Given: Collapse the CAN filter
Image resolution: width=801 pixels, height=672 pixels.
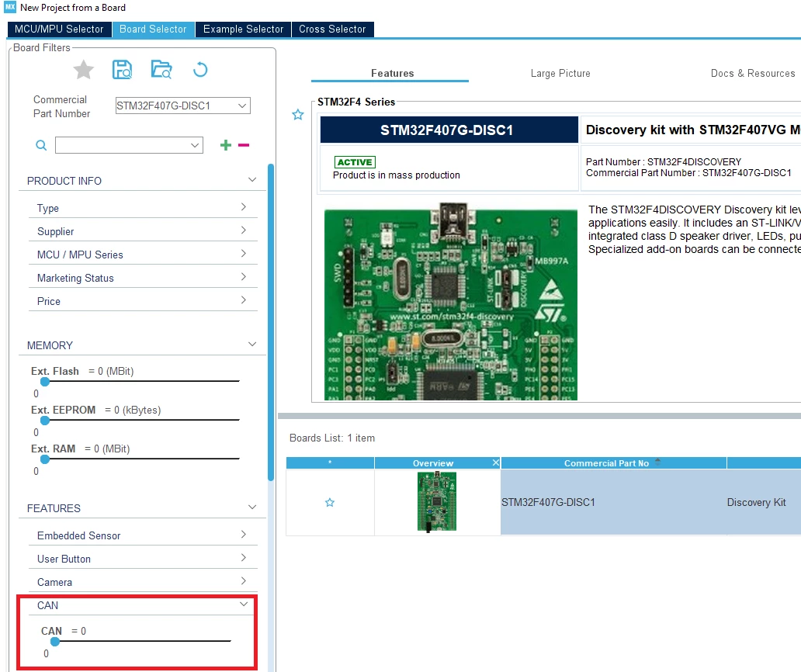Looking at the screenshot, I should tap(244, 604).
